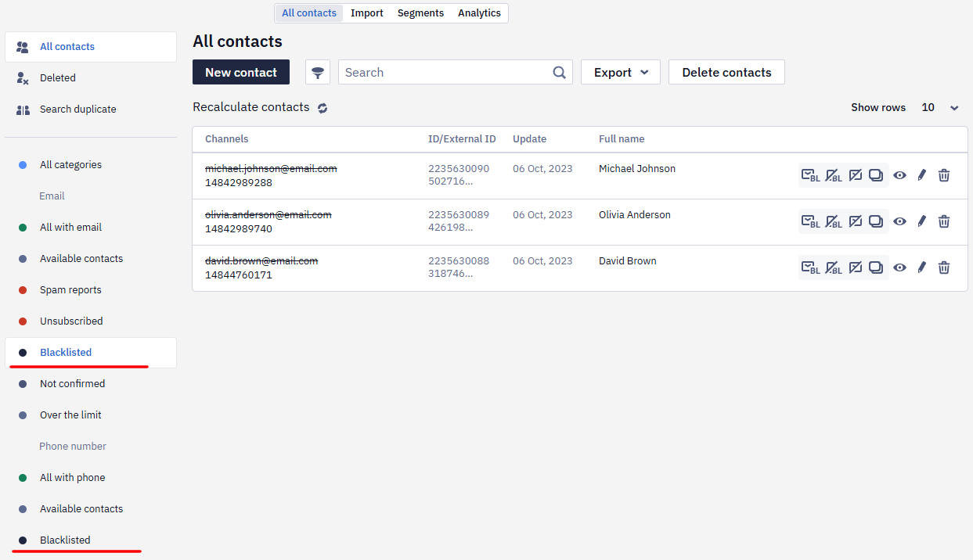This screenshot has width=973, height=560.
Task: Click the Recalculate contacts refresh icon
Action: pos(323,108)
